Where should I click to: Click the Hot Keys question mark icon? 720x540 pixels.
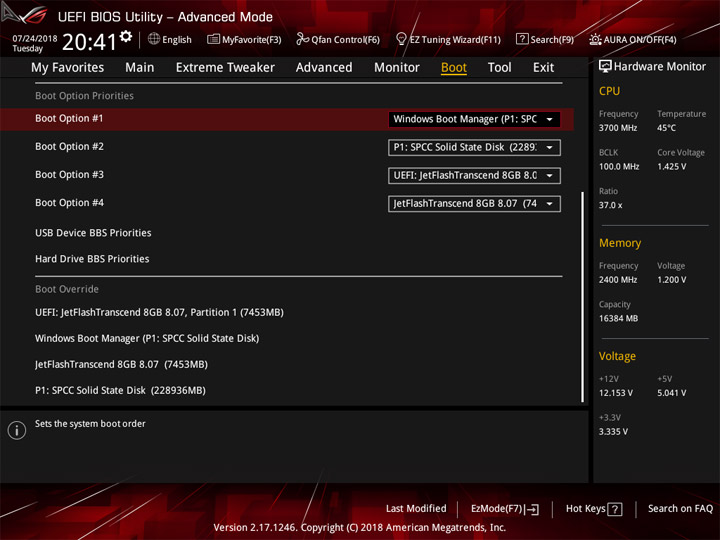(615, 509)
